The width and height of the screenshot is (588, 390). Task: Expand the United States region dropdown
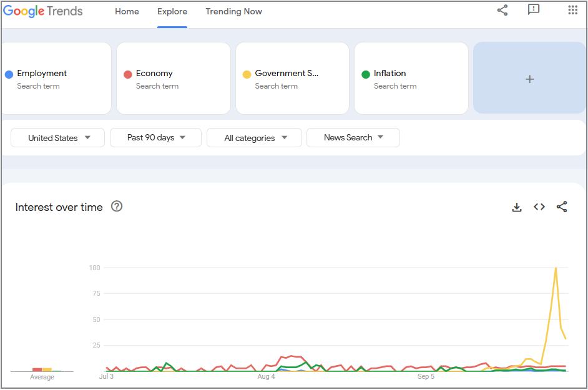pyautogui.click(x=58, y=138)
